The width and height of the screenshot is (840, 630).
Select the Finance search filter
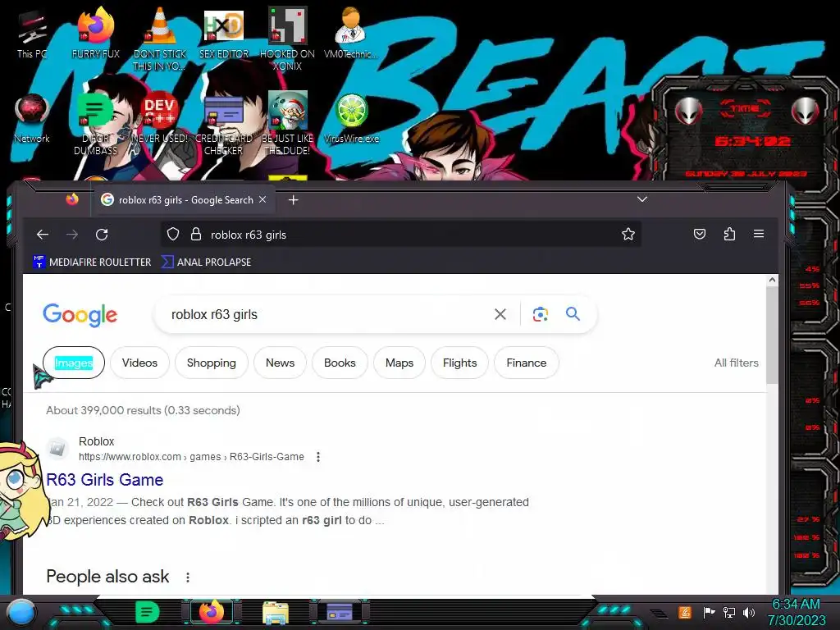point(526,363)
